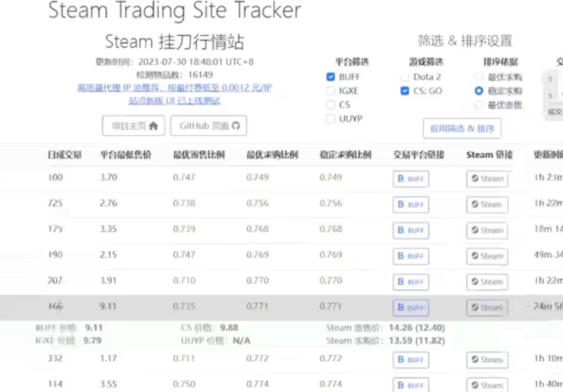This screenshot has height=392, width=563.
Task: Sort by the 稳定求购比例 column header
Action: 345,155
